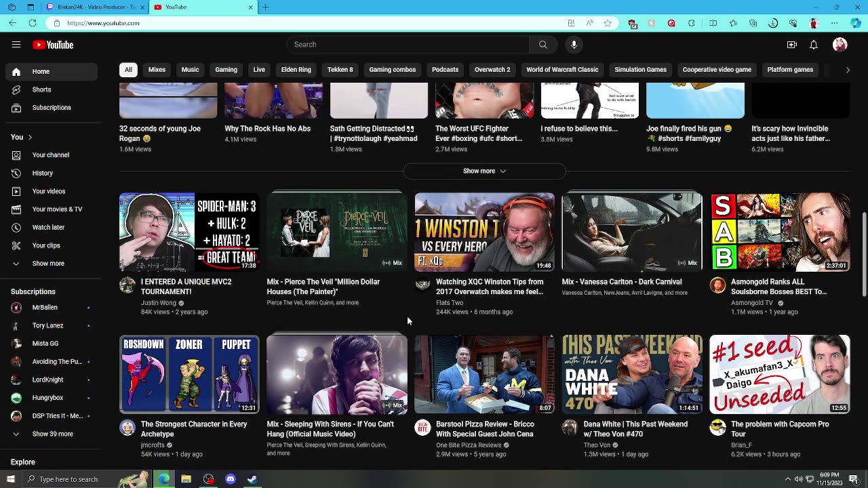Image resolution: width=868 pixels, height=488 pixels.
Task: Open Dana White This Past Weekend thumbnail
Action: pyautogui.click(x=632, y=374)
